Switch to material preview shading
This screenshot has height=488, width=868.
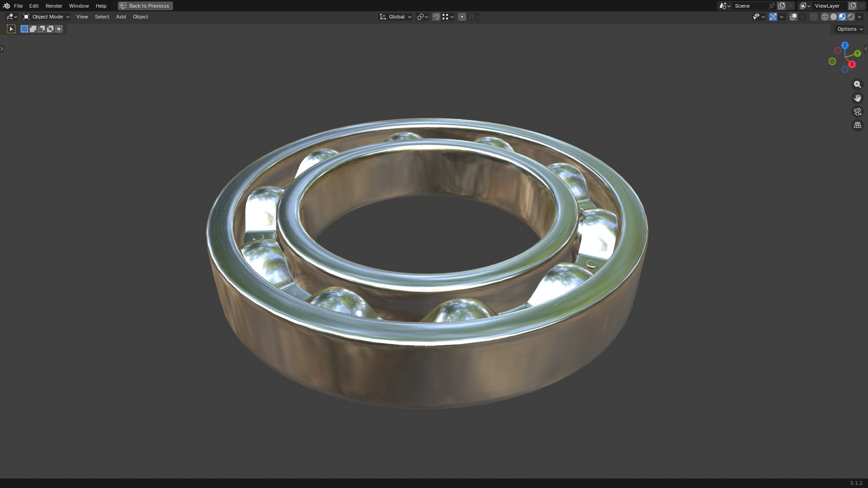[x=842, y=17]
